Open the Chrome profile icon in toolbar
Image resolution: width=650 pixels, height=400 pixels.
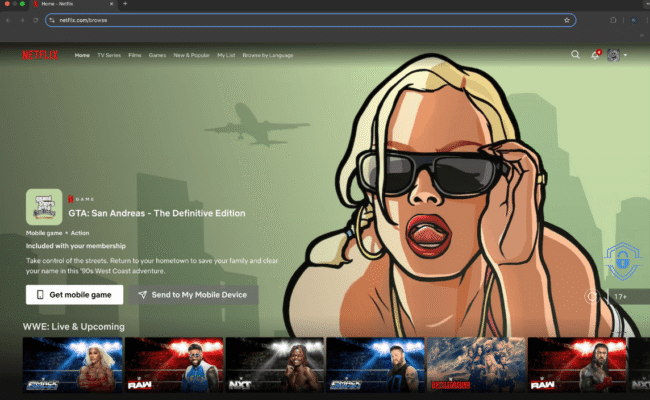(x=633, y=20)
